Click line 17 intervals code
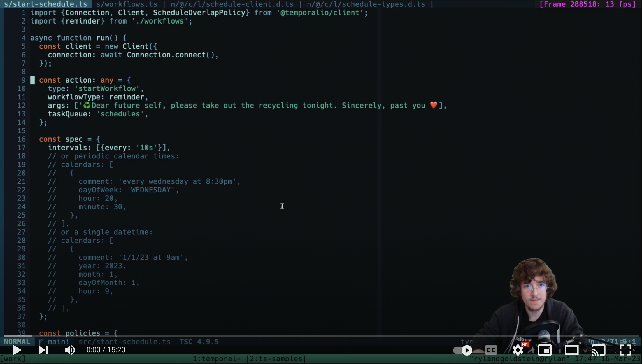 (x=109, y=148)
